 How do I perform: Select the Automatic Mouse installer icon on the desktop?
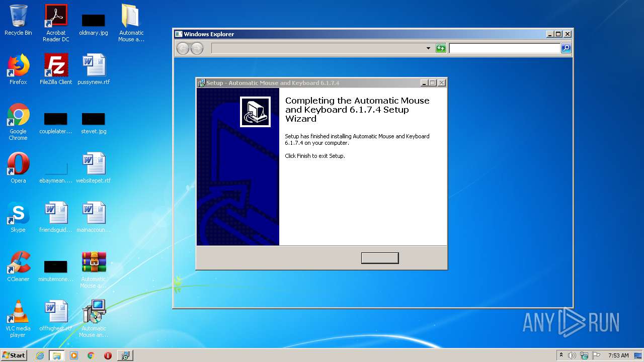tap(94, 319)
